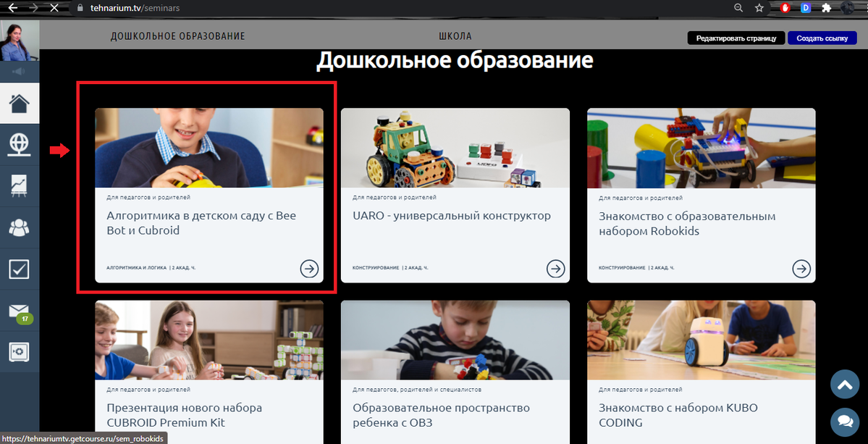Click КОНСТРУИРОВАНИЕ tag on Robokids card
This screenshot has height=444, width=868.
[622, 268]
